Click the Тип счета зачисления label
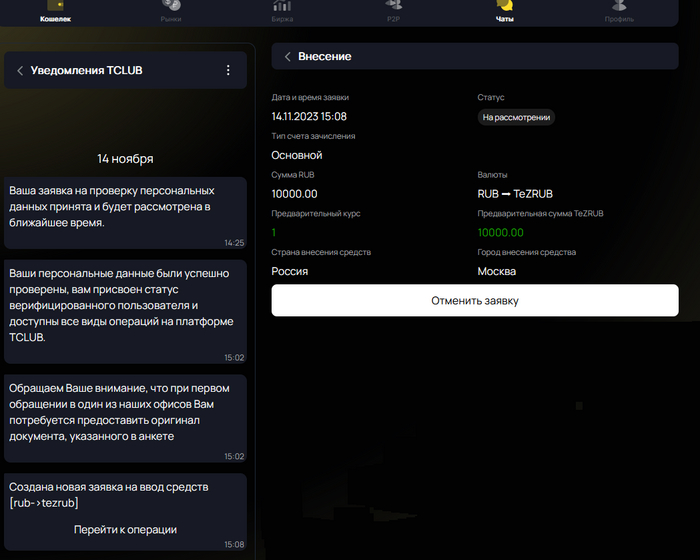The height and width of the screenshot is (560, 700). click(313, 136)
